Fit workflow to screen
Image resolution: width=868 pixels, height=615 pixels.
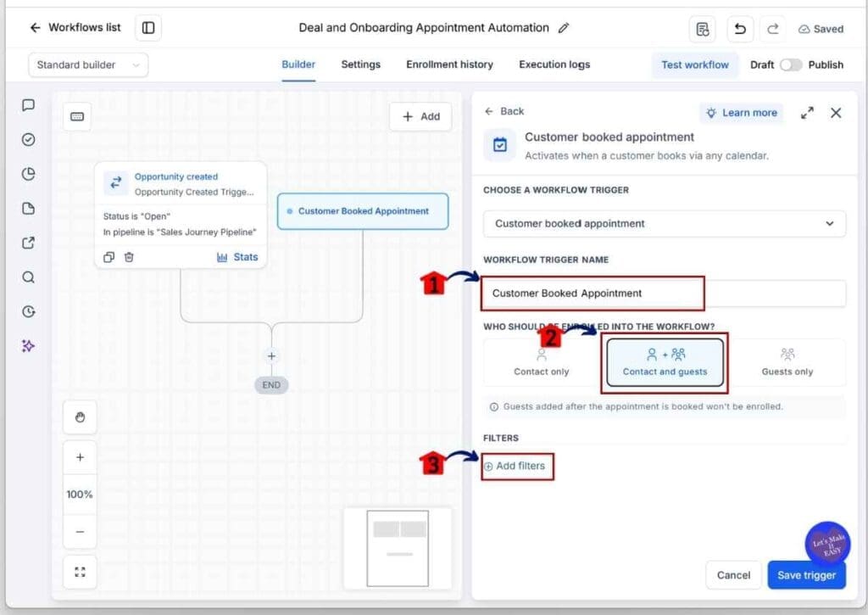(x=80, y=572)
